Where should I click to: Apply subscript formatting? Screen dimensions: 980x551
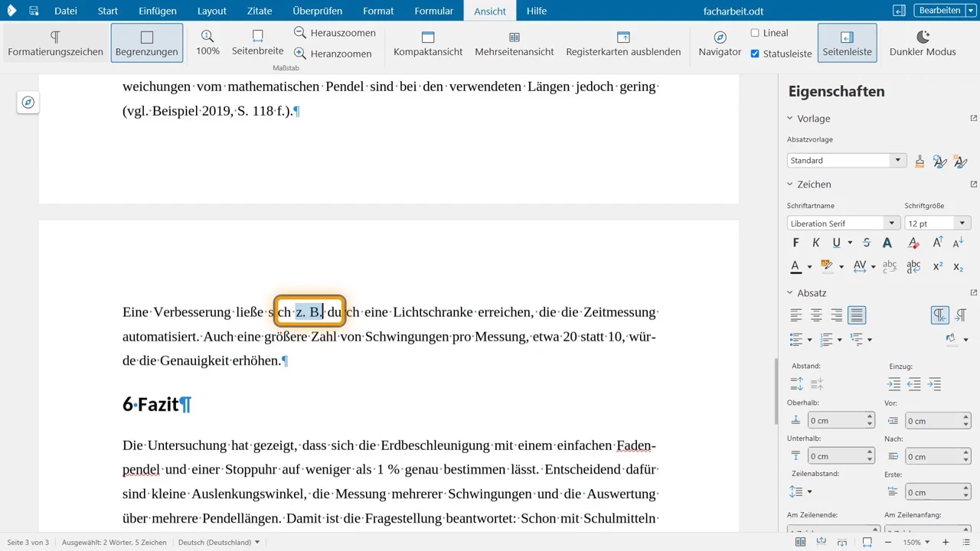[959, 266]
